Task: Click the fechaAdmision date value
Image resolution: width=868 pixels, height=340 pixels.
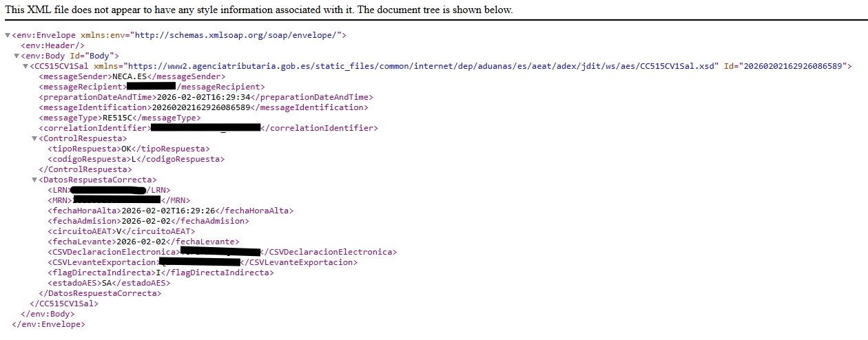Action: (145, 221)
